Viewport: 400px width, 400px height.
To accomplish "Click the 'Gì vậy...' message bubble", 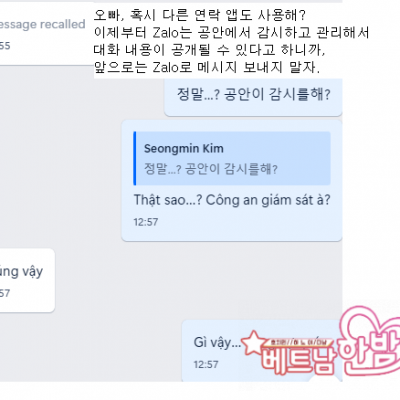I will click(262, 351).
